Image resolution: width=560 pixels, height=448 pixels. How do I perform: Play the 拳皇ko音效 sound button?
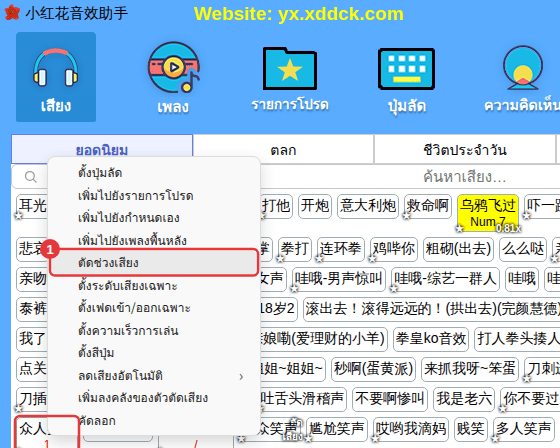431,339
